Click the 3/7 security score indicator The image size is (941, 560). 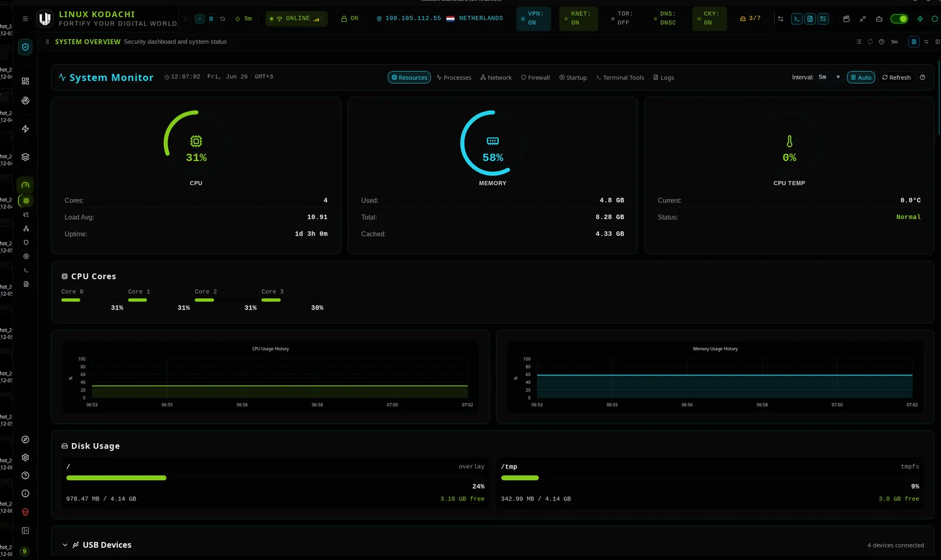(750, 19)
